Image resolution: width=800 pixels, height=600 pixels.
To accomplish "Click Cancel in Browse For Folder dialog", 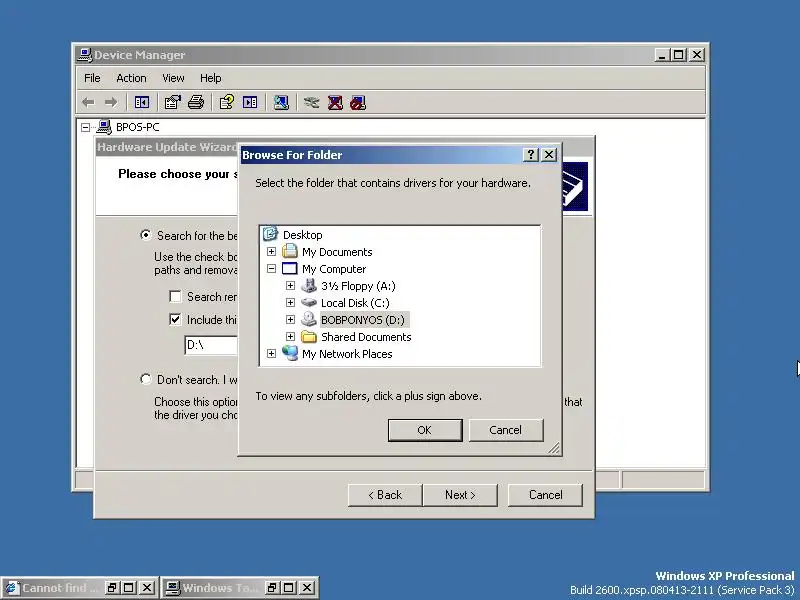I will tap(506, 430).
